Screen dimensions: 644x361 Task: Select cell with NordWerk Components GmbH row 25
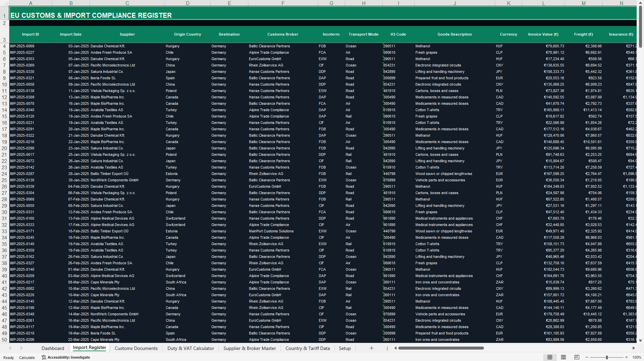127,180
